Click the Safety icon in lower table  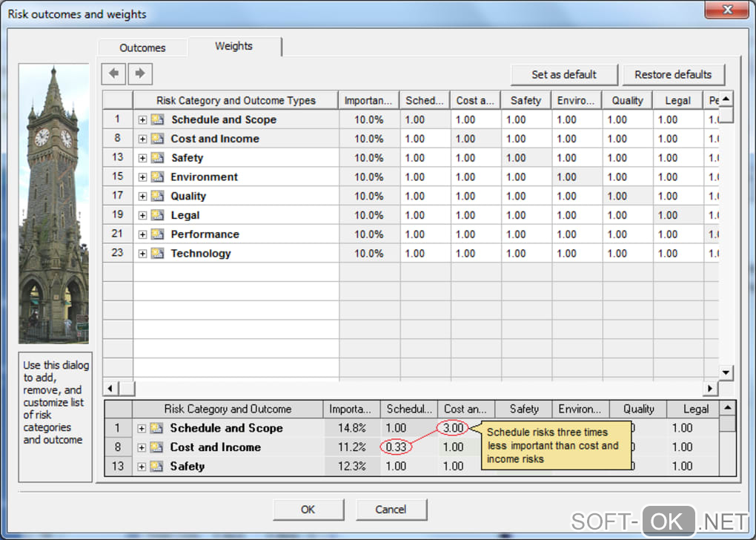[156, 466]
